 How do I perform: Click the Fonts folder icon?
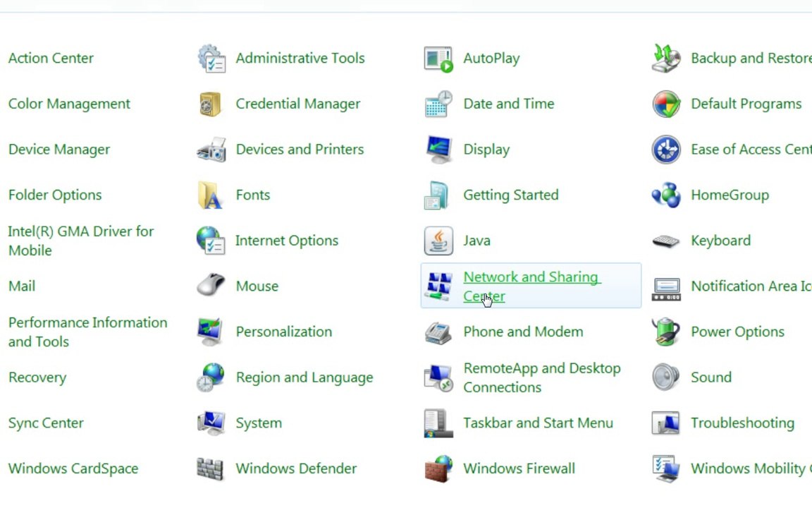click(210, 195)
